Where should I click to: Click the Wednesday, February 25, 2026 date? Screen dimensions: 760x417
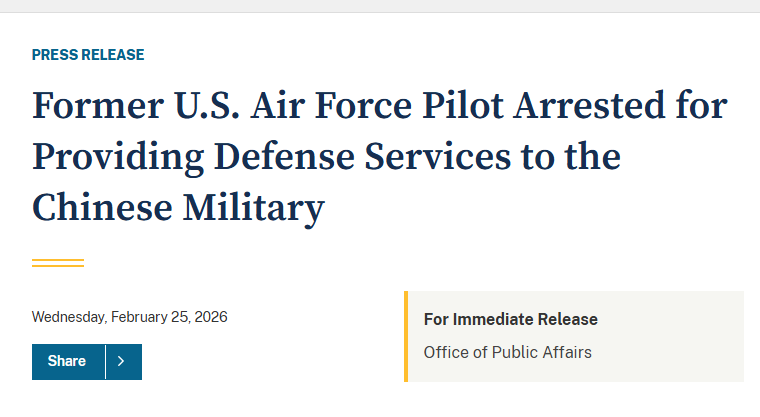[x=130, y=317]
